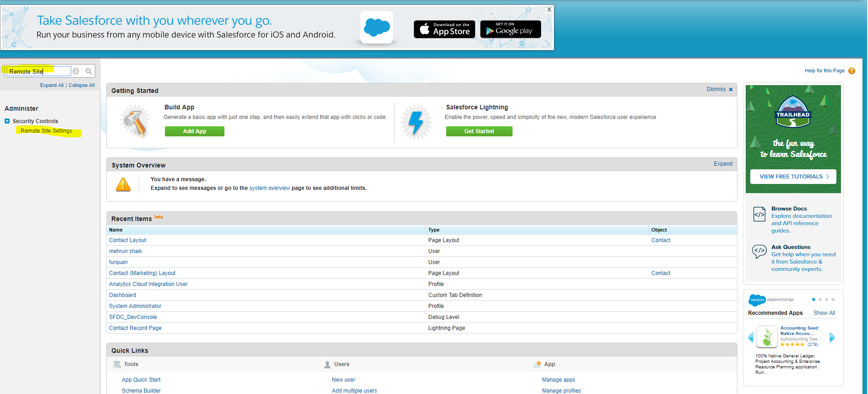This screenshot has height=394, width=868.
Task: Open the furquan user record
Action: pyautogui.click(x=118, y=262)
